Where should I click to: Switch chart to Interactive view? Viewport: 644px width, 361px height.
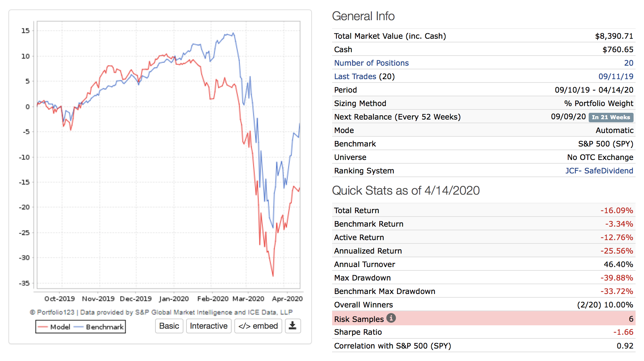point(208,326)
